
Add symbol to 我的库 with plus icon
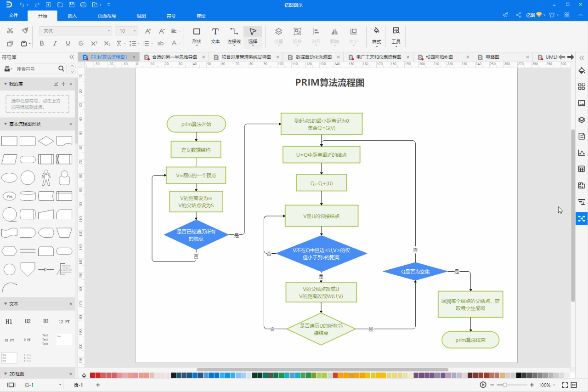[63, 84]
